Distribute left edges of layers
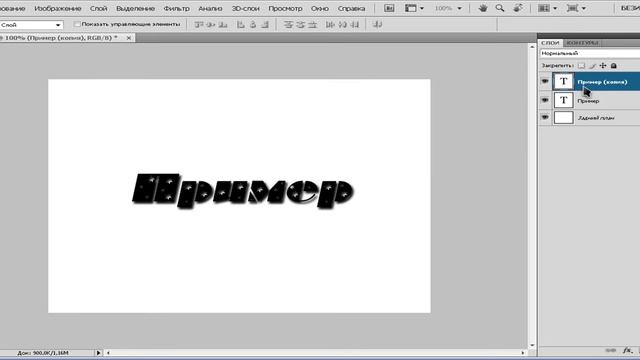 330,25
